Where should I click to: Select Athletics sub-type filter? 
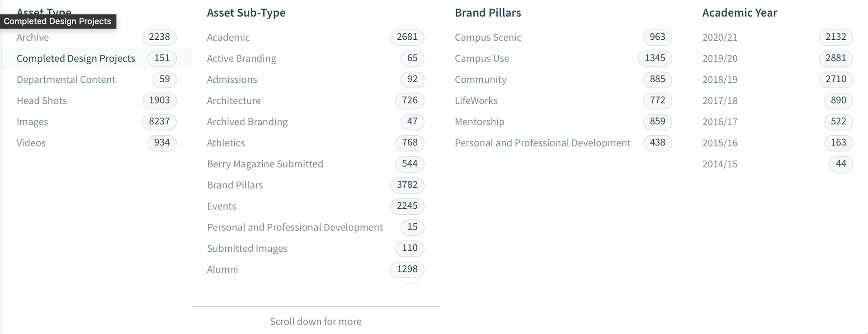[x=316, y=143]
